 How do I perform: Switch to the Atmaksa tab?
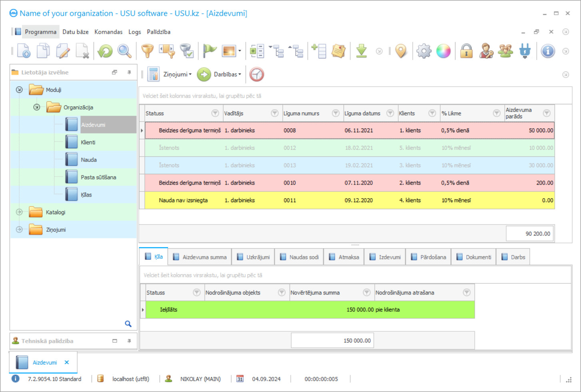point(344,257)
